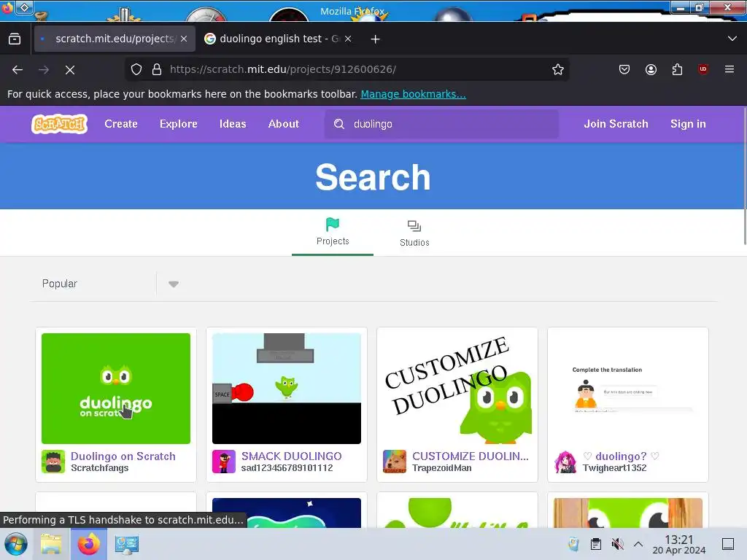Viewport: 747px width, 560px height.
Task: Click the green flag Projects icon
Action: [333, 224]
